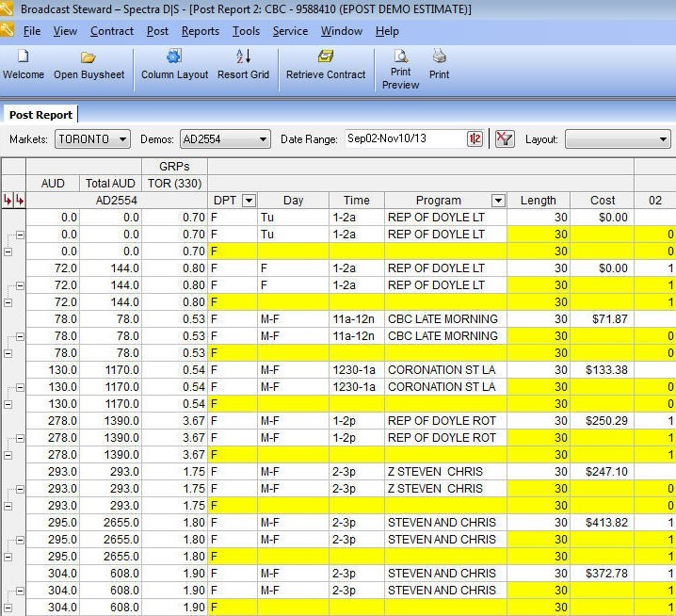This screenshot has width=676, height=616.
Task: Collapse inner node of 72.0 AUD row
Action: click(x=20, y=286)
